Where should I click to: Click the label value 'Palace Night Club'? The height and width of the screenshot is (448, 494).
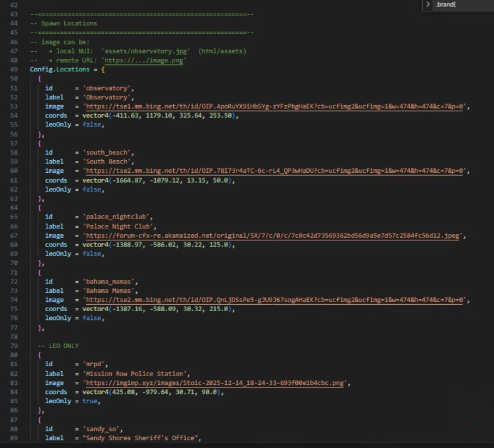point(118,226)
